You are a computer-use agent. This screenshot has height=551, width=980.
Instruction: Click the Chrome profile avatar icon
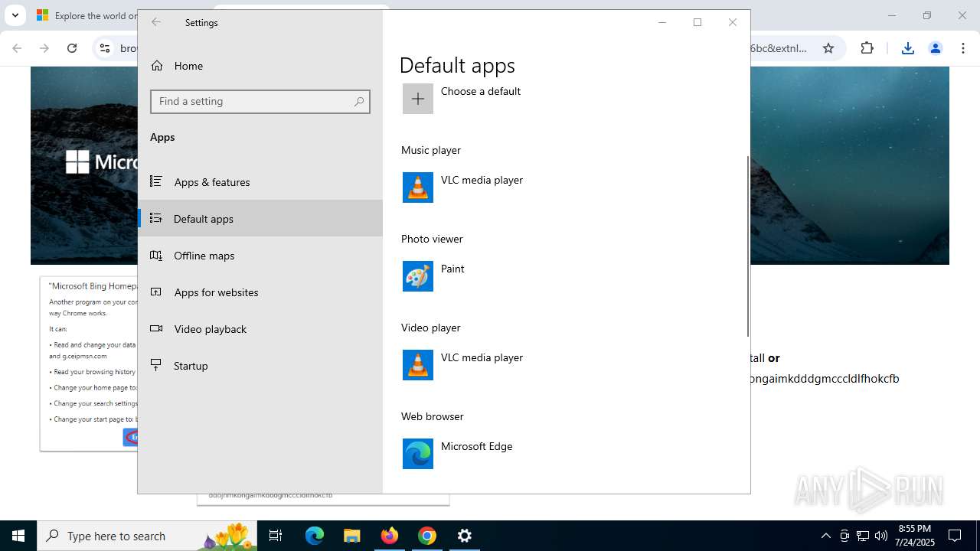pos(935,48)
